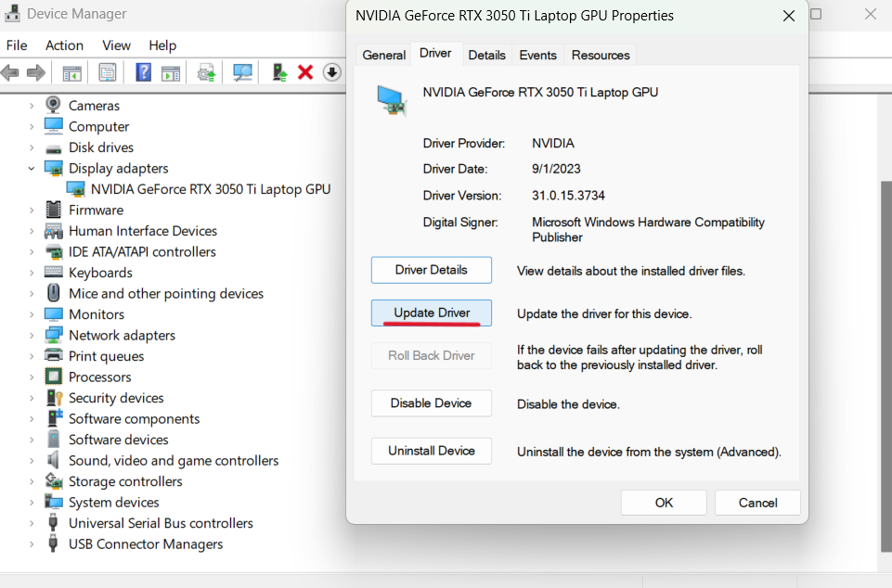Click the Network adapters icon in tree
Screen dimensions: 892x588
point(54,335)
